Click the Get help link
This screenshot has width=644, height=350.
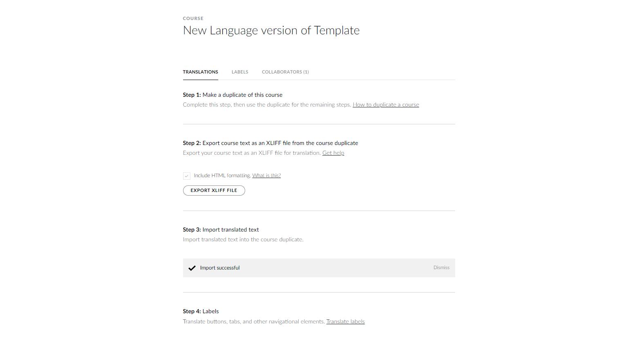[x=333, y=153]
